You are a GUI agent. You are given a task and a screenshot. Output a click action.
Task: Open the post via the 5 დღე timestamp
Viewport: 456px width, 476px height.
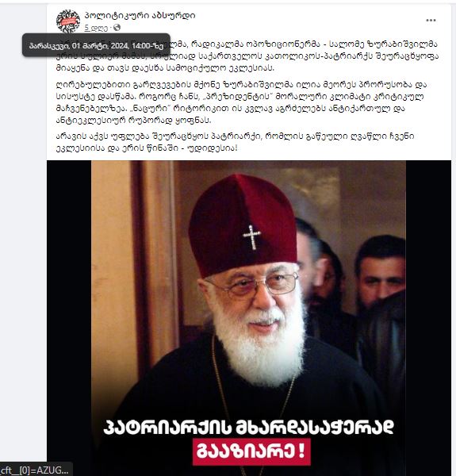pyautogui.click(x=96, y=28)
